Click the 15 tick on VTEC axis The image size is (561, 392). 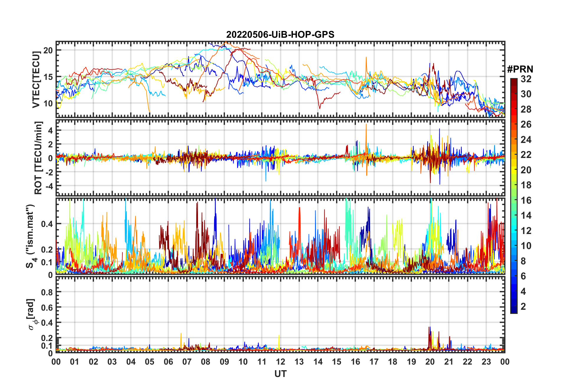point(48,77)
